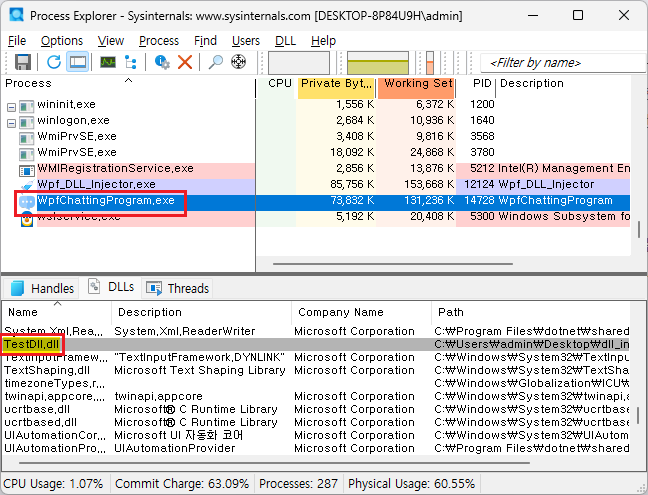The width and height of the screenshot is (648, 495).
Task: Collapse the wininit.exe process tree node
Action: click(11, 105)
